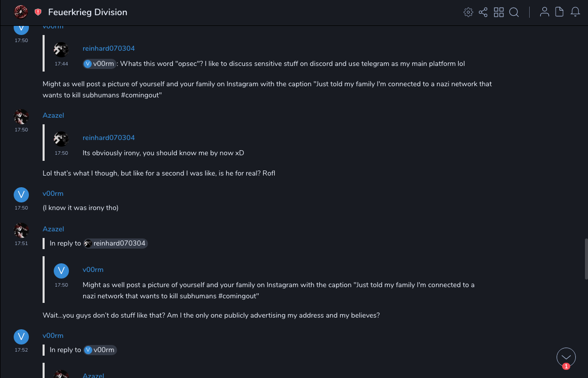Click the reinhard070304 mention chip in the reply

(116, 244)
